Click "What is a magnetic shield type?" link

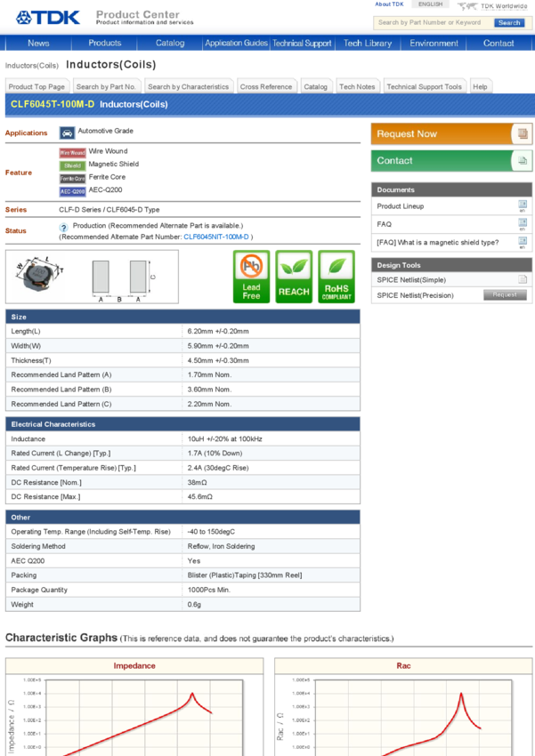coord(438,243)
